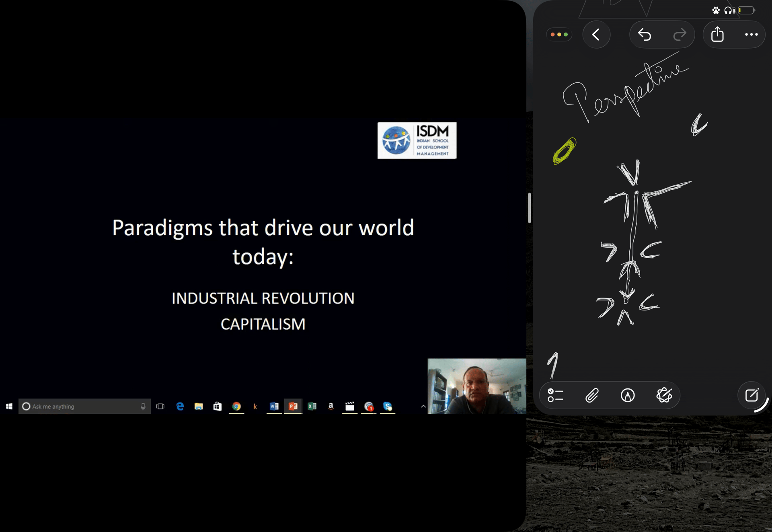
Task: Go back using the chevron button
Action: [596, 35]
